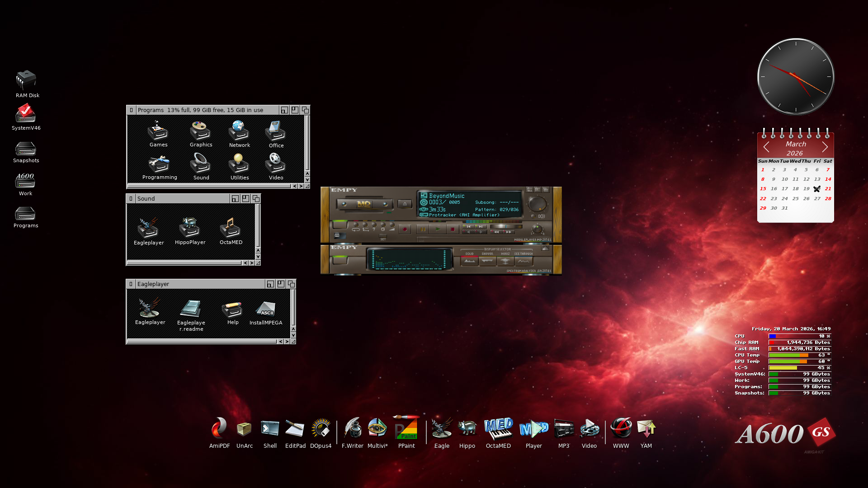Open the Eagleplayer icon in Sound window
Screen dimensions: 868x488
pyautogui.click(x=148, y=228)
